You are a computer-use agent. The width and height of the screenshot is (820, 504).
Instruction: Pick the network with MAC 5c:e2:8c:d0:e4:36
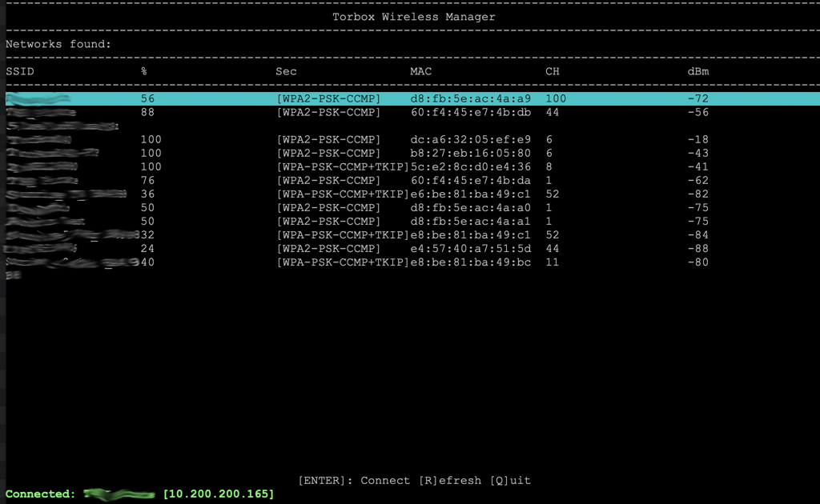[412, 166]
